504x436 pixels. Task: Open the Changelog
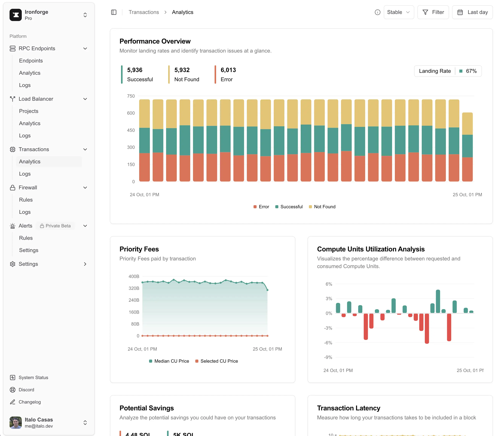[x=29, y=402]
